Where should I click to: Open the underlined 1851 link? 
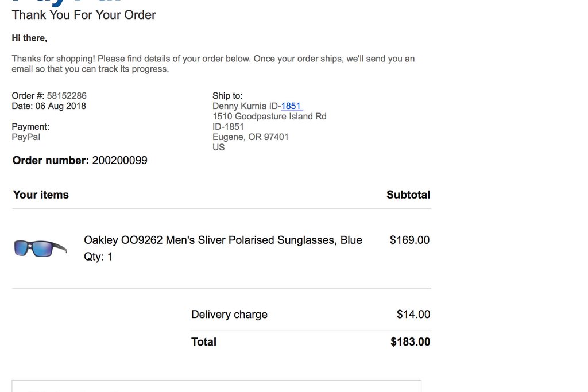291,106
